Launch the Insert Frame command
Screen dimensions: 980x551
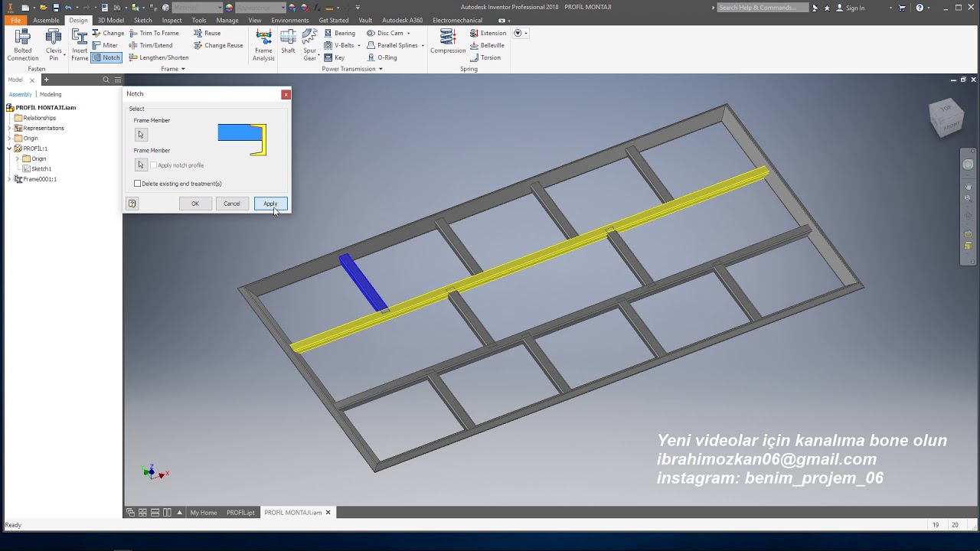tap(80, 45)
